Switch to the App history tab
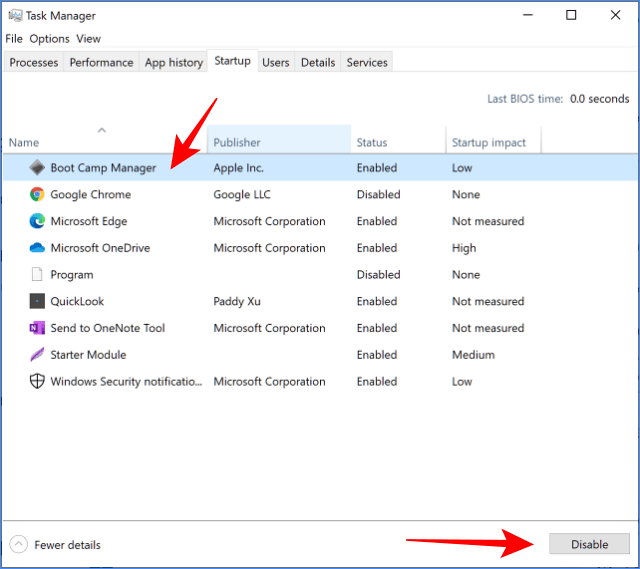Image resolution: width=640 pixels, height=569 pixels. [174, 62]
